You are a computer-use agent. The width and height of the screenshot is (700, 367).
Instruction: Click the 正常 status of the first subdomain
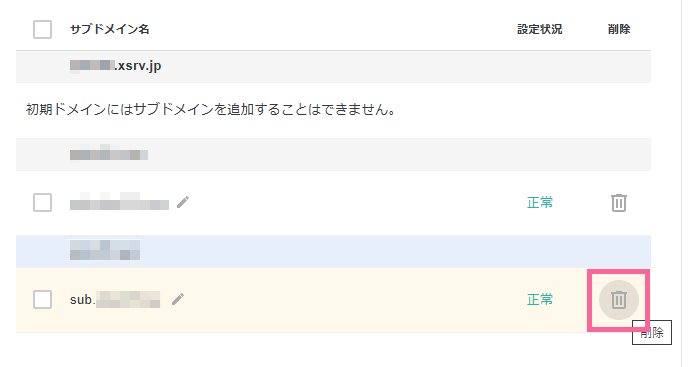[x=540, y=203]
